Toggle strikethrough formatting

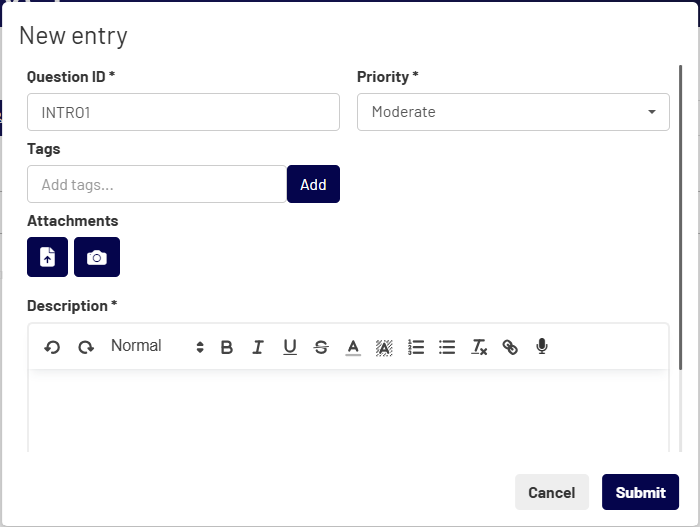[x=321, y=347]
